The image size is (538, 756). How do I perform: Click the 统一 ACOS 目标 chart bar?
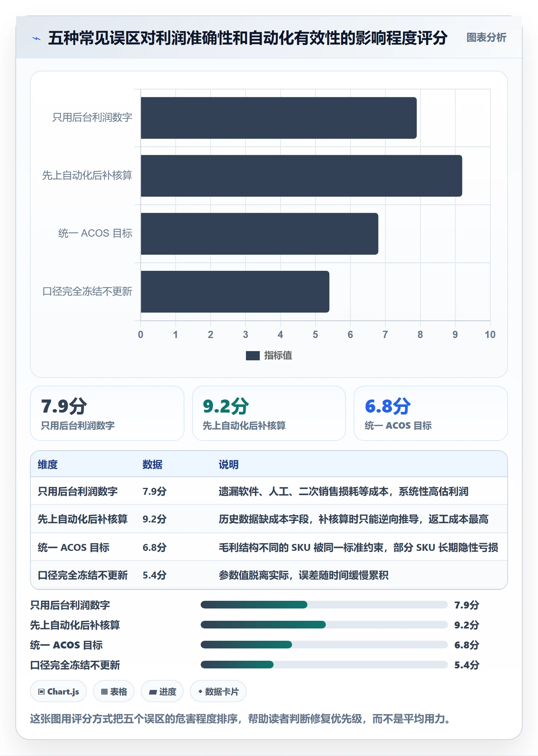[x=259, y=234]
